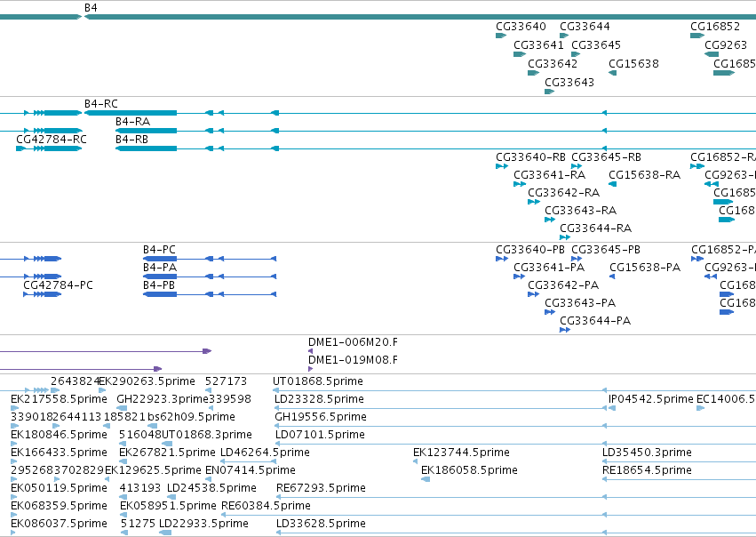Click the IP04542.5prime EST label

coord(651,399)
